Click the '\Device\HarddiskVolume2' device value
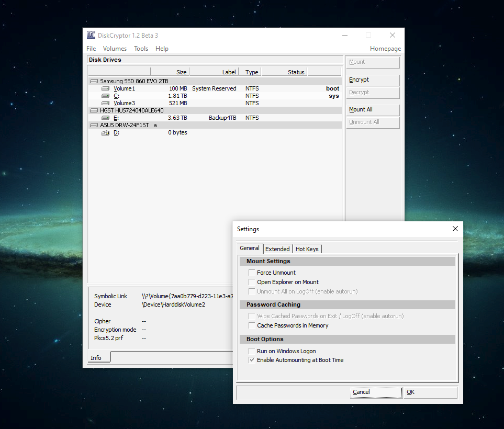Screen dimensions: 504x429 click(173, 304)
